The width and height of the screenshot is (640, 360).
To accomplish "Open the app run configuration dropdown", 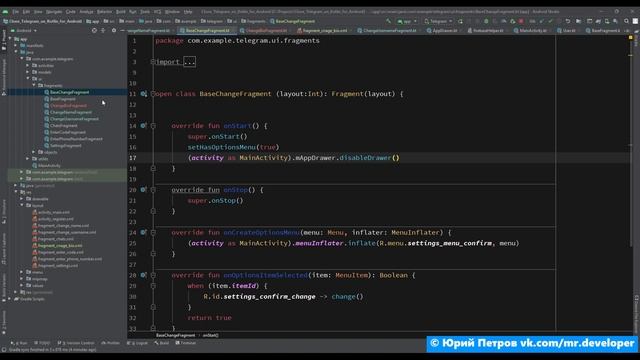I will pyautogui.click(x=407, y=21).
